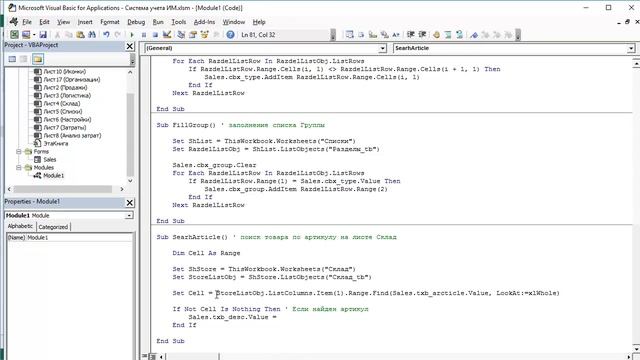
Task: Open the (General) object dropdown
Action: coord(382,48)
